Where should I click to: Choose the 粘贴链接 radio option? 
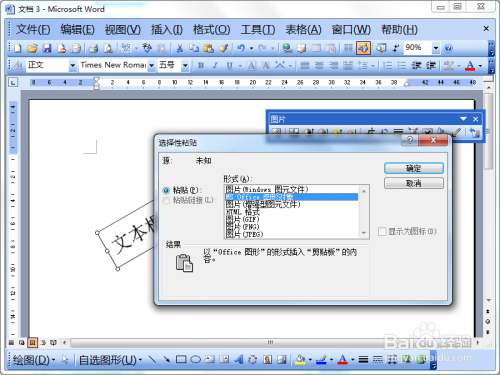click(x=166, y=201)
